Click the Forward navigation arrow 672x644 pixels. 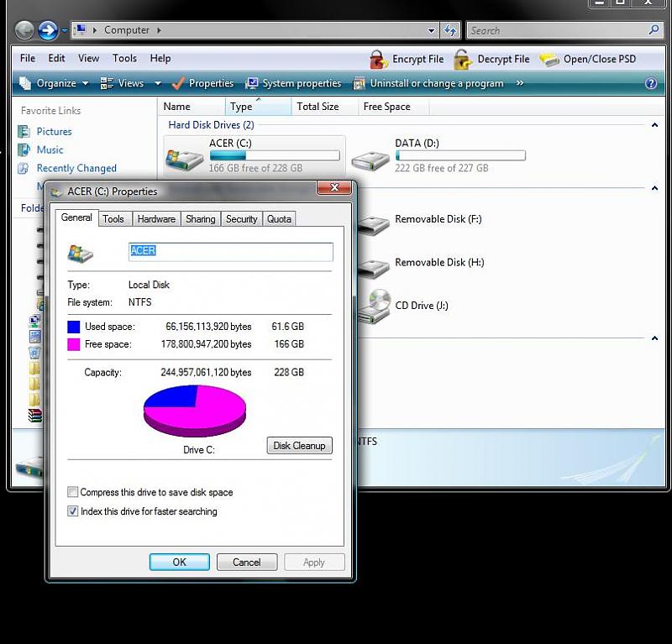(48, 30)
